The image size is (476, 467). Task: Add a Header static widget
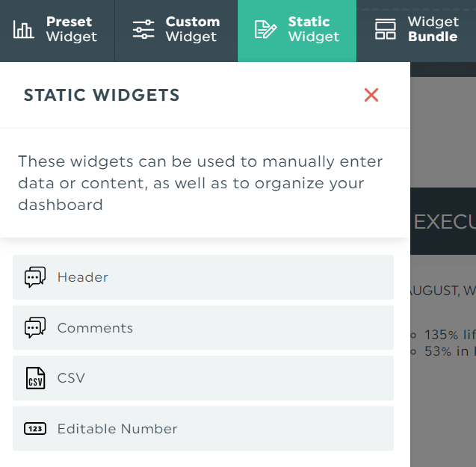tap(203, 277)
